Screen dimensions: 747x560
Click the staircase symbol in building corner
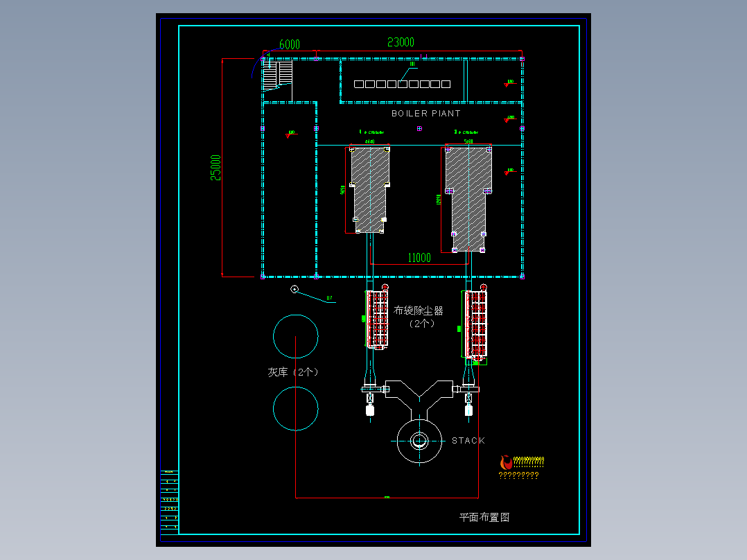(x=277, y=76)
